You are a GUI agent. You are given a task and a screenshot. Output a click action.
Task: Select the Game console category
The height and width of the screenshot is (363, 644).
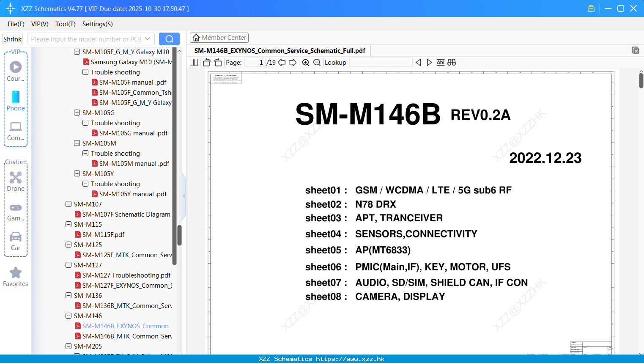(16, 212)
